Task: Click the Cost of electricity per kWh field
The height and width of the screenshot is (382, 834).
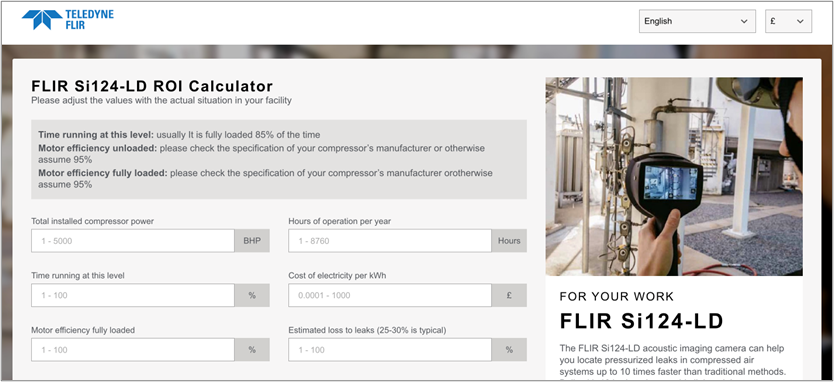Action: 390,295
